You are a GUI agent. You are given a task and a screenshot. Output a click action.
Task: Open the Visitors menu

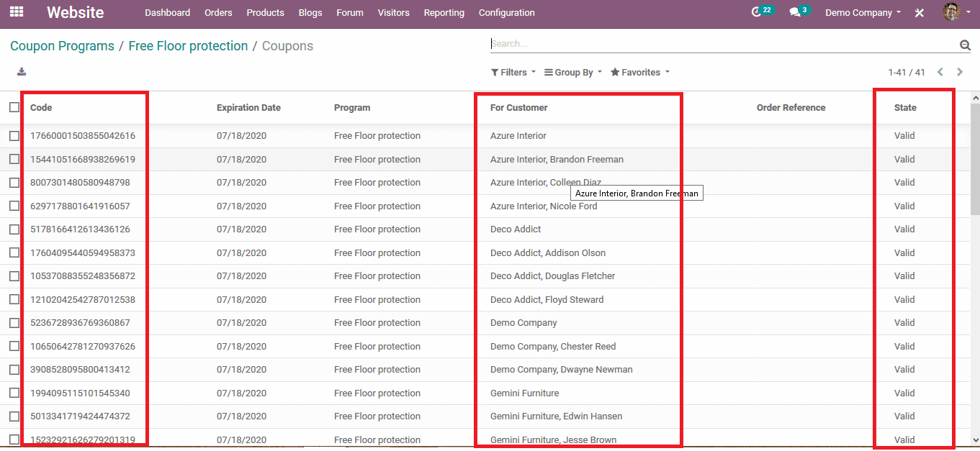pyautogui.click(x=393, y=12)
